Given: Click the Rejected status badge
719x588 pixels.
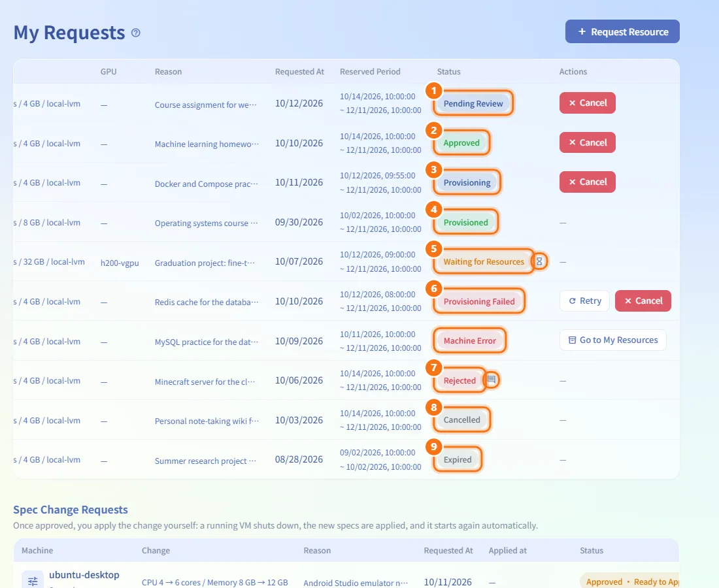Looking at the screenshot, I should click(460, 380).
